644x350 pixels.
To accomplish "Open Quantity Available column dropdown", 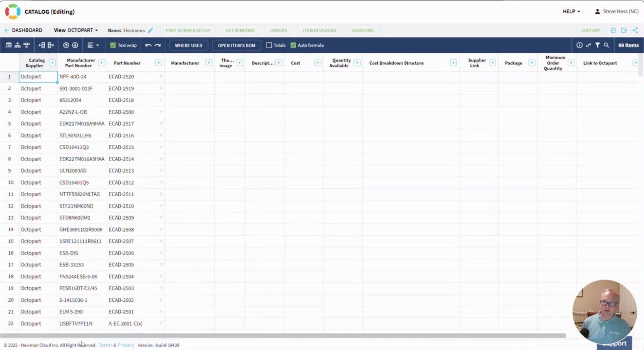I will [357, 63].
